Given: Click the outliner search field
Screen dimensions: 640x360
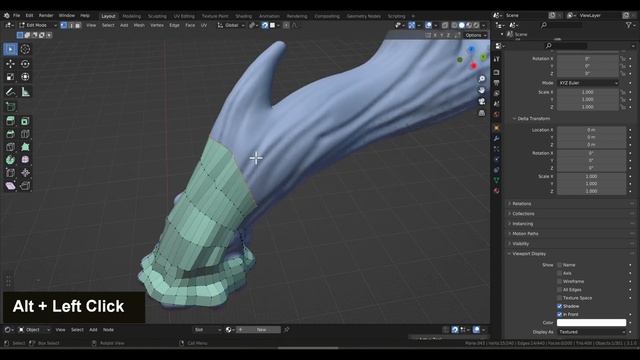Looking at the screenshot, I should coord(561,25).
